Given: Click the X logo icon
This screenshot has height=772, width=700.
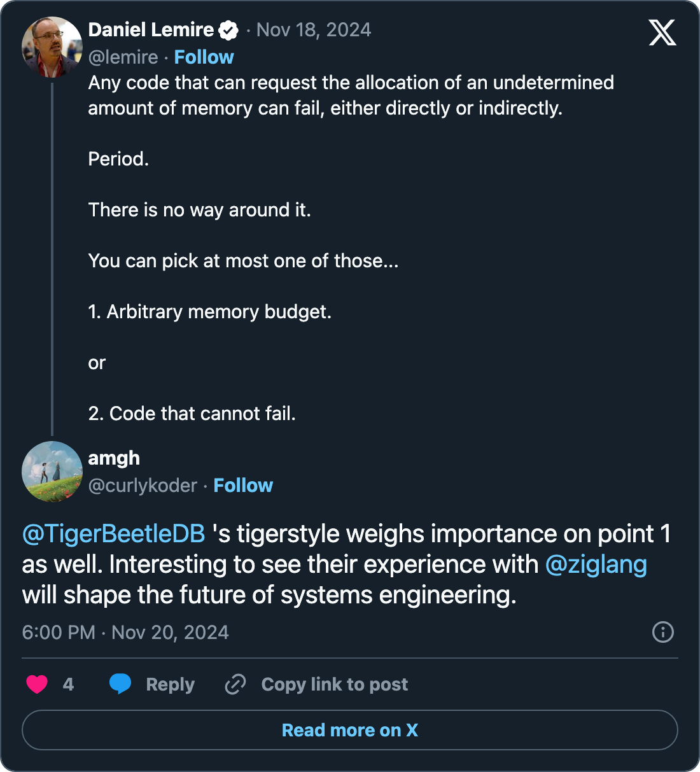Looking at the screenshot, I should (662, 32).
